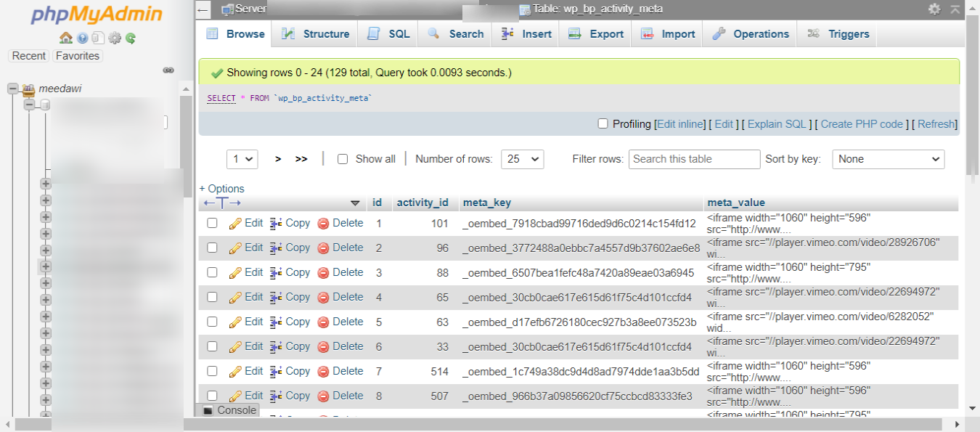Open MySQL documentation pages icon
Viewport: 980px width, 432px height.
[x=98, y=38]
